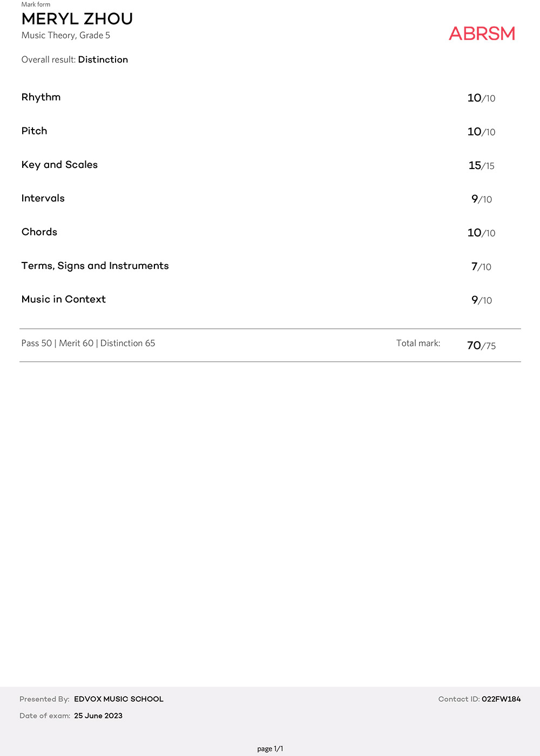Image resolution: width=540 pixels, height=756 pixels.
Task: Click the Contact ID 022FW184
Action: tap(501, 699)
